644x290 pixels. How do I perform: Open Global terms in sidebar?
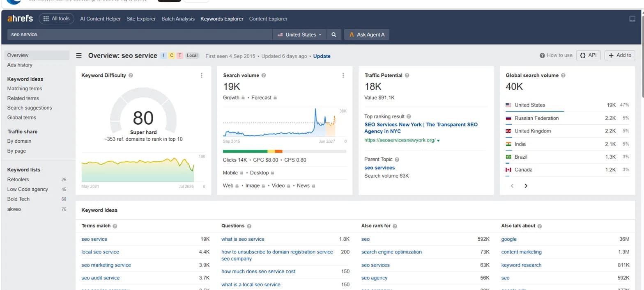[x=22, y=118]
